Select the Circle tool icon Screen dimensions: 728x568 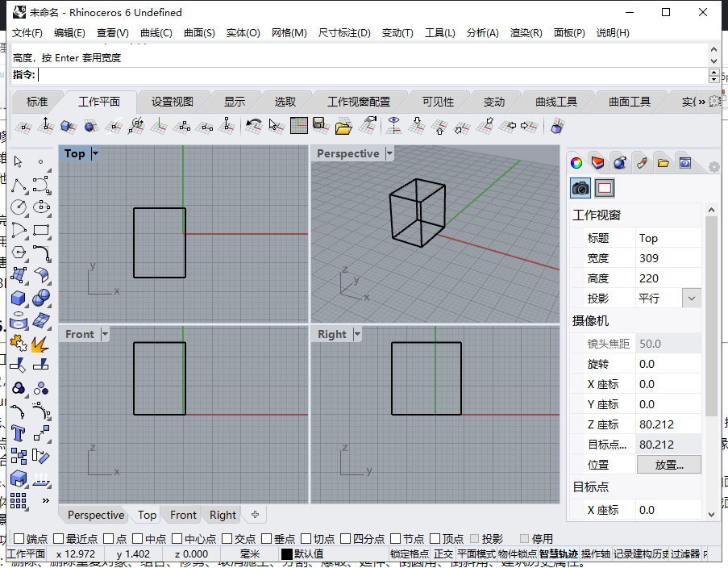pos(18,207)
